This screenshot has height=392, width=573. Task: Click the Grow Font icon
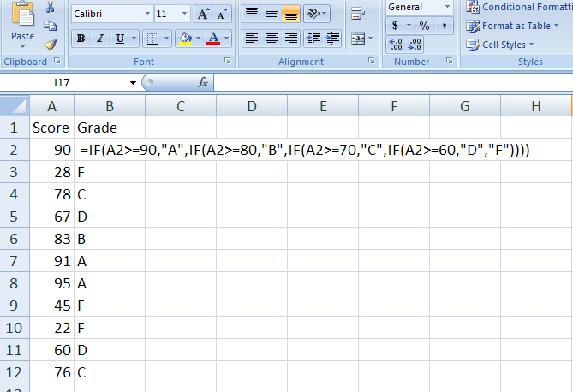pos(203,14)
